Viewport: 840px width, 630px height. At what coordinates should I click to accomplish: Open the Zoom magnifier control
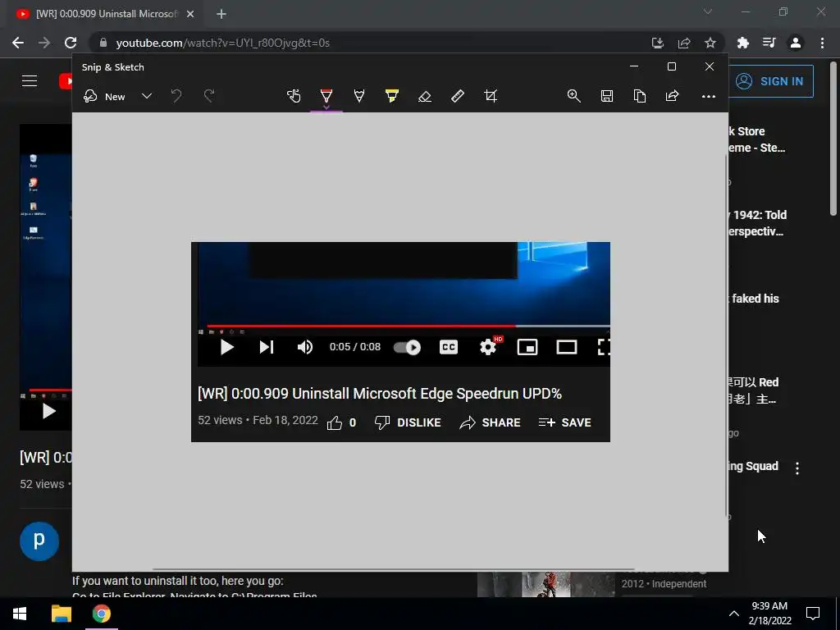[x=573, y=97]
